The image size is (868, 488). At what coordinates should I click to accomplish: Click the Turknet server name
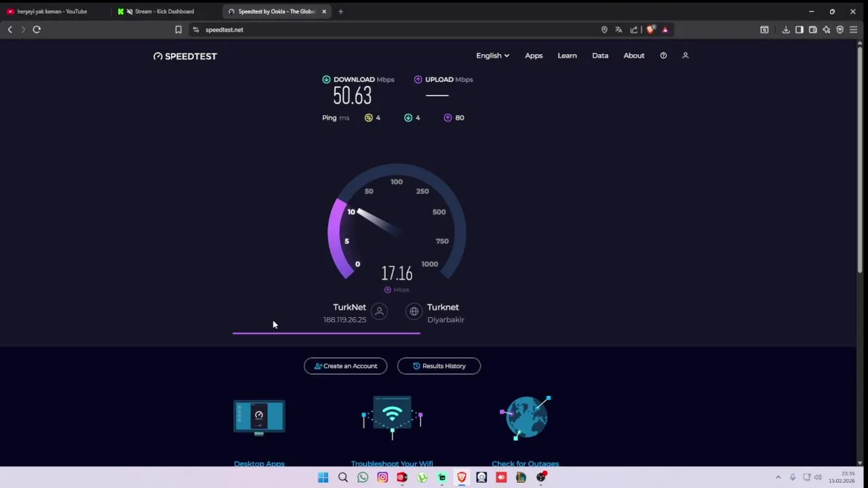point(443,307)
